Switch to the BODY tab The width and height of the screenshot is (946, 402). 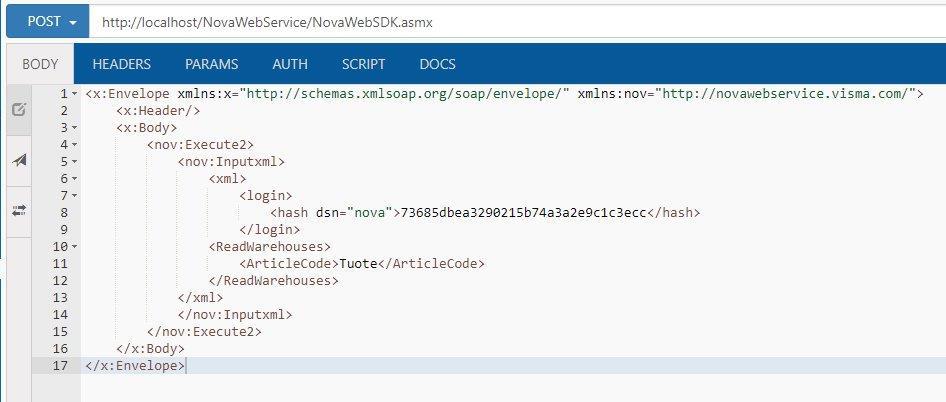[x=40, y=64]
